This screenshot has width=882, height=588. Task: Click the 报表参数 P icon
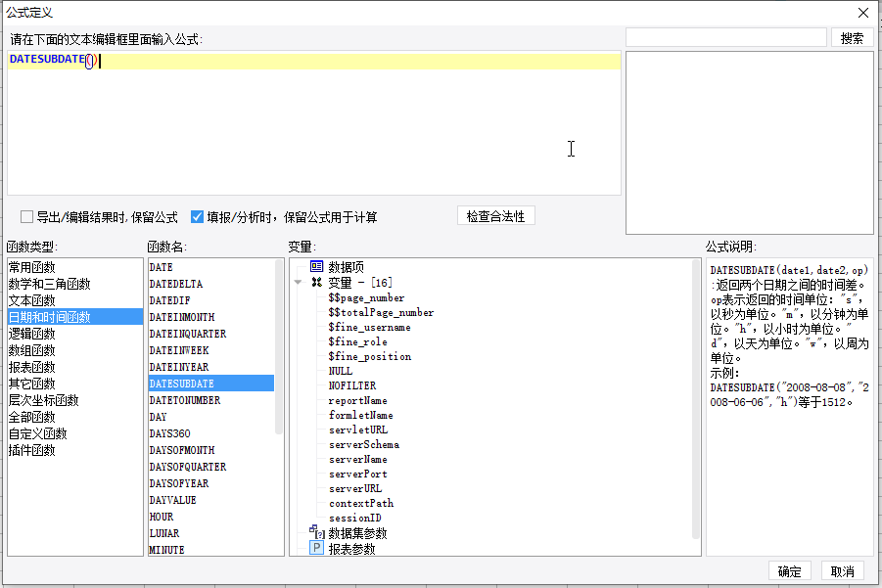(317, 548)
